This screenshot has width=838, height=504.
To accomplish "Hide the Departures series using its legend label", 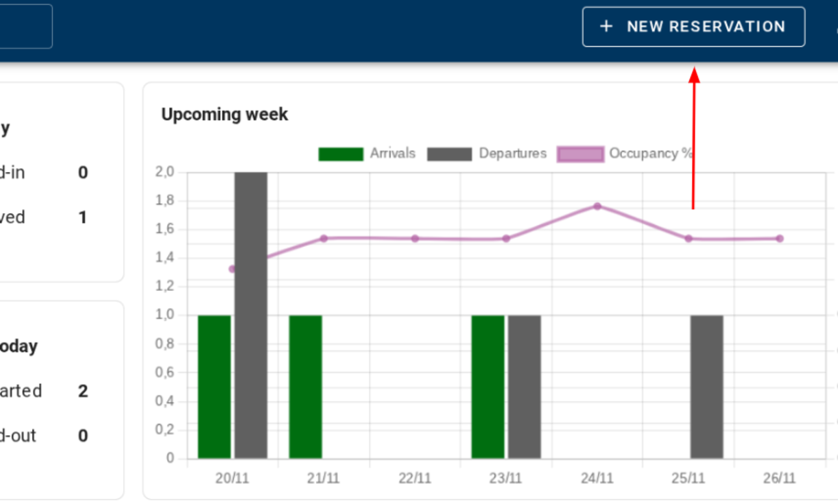I will [x=512, y=154].
